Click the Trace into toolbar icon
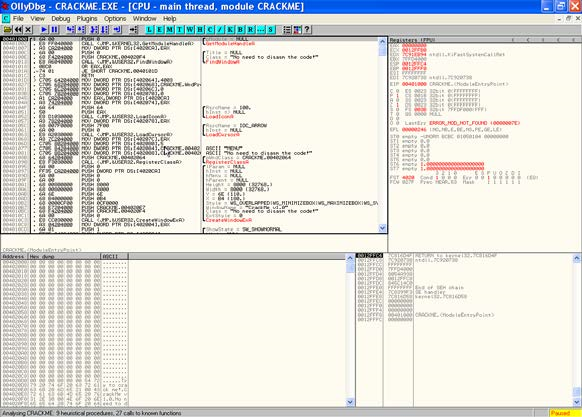Image resolution: width=582 pixels, height=417 pixels. [94, 30]
